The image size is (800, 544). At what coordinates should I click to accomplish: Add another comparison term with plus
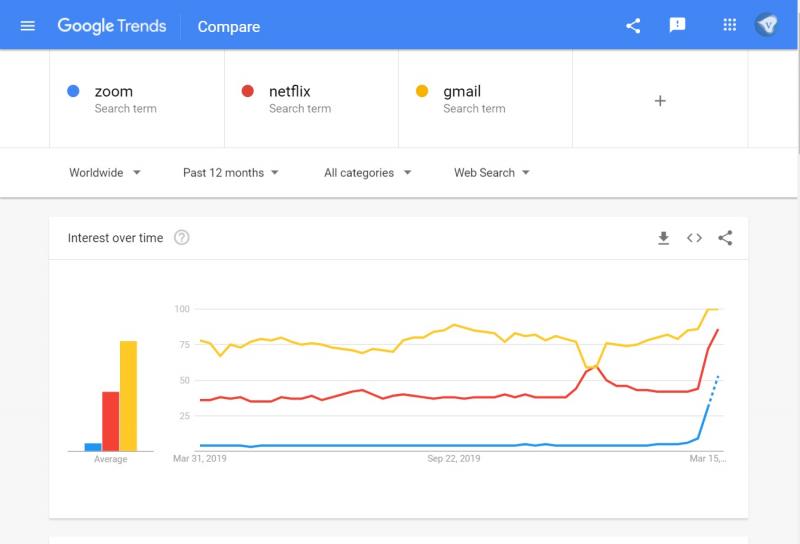pos(660,100)
